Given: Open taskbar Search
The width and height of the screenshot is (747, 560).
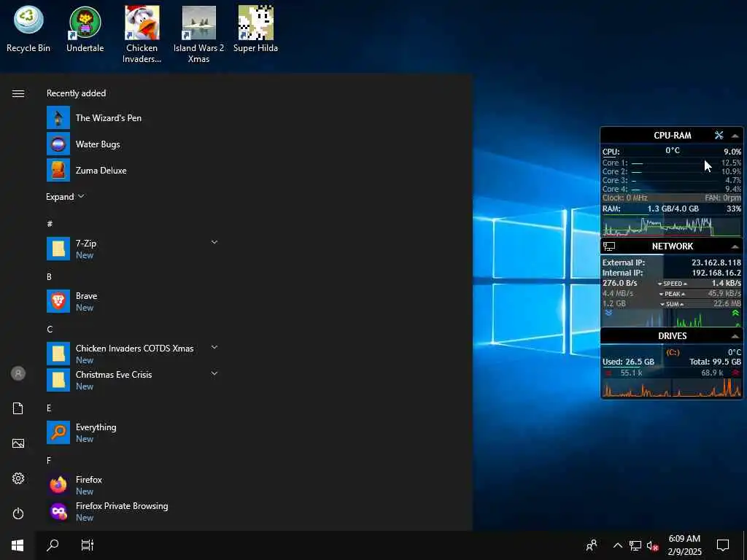Looking at the screenshot, I should [53, 545].
